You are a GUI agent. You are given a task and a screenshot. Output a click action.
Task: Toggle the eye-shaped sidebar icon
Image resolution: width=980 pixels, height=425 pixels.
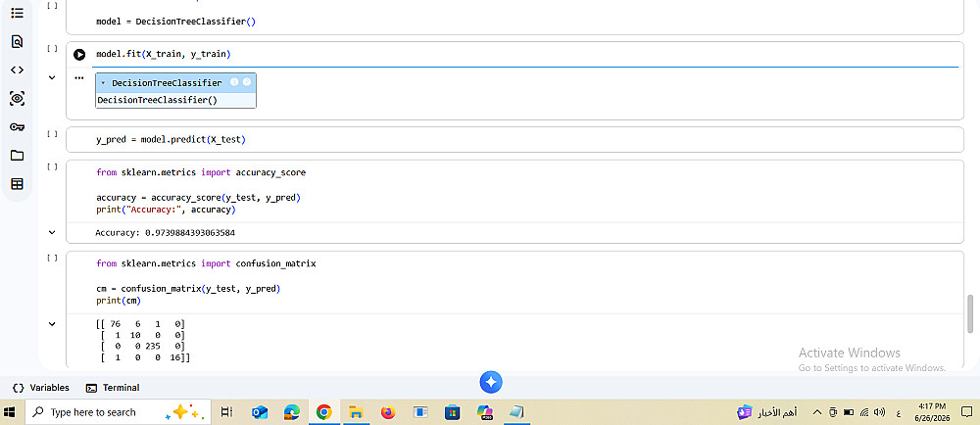pyautogui.click(x=18, y=99)
